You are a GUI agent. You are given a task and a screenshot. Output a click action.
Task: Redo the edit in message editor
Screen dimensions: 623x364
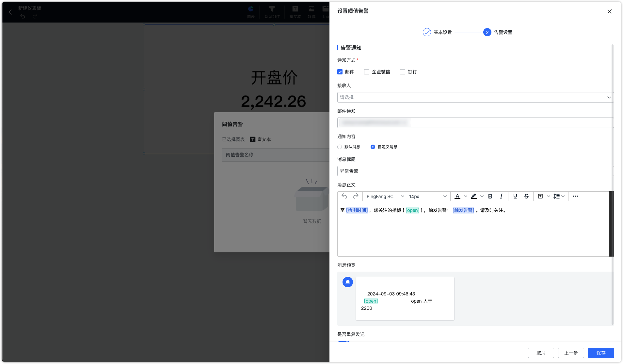[x=356, y=196]
